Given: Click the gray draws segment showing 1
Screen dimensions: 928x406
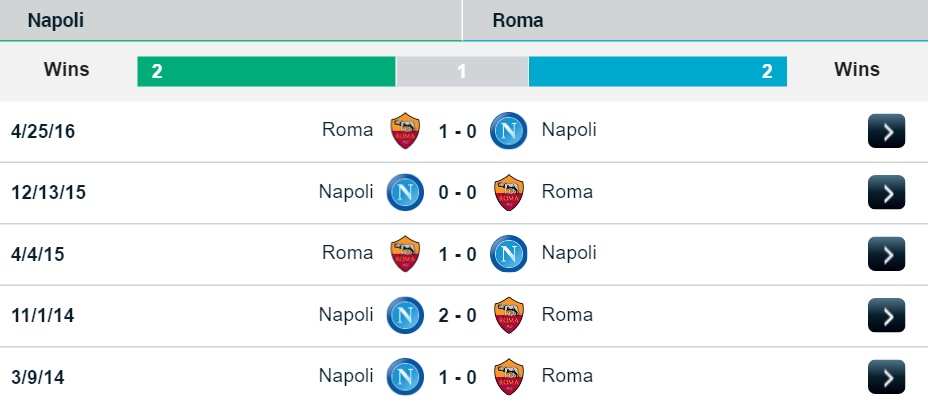Looking at the screenshot, I should (462, 72).
